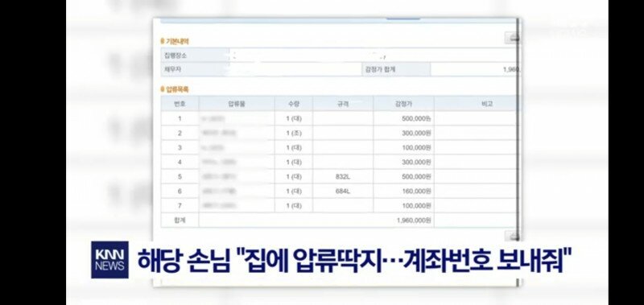The image size is (644, 305).
Task: Click the 수량 column header
Action: tap(294, 104)
